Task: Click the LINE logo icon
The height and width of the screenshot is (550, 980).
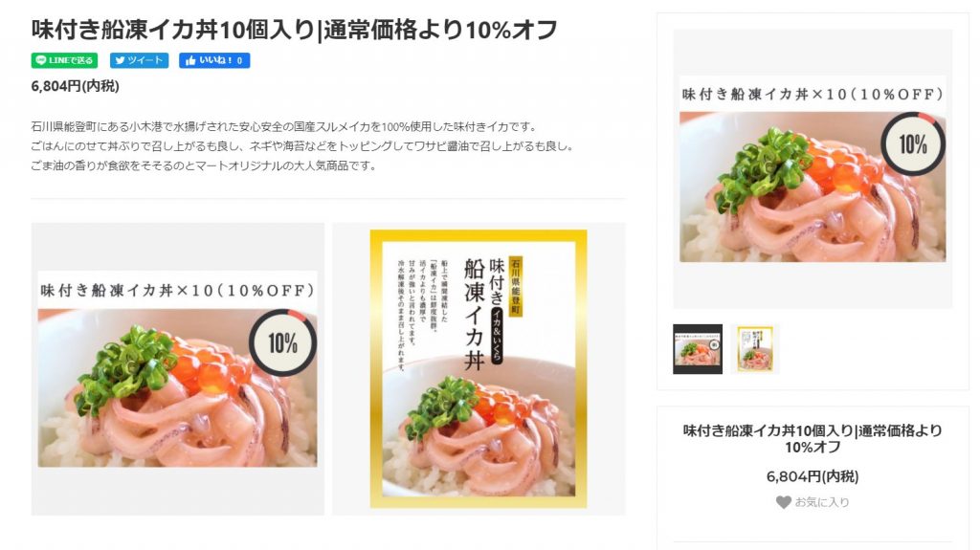Action: pyautogui.click(x=40, y=60)
